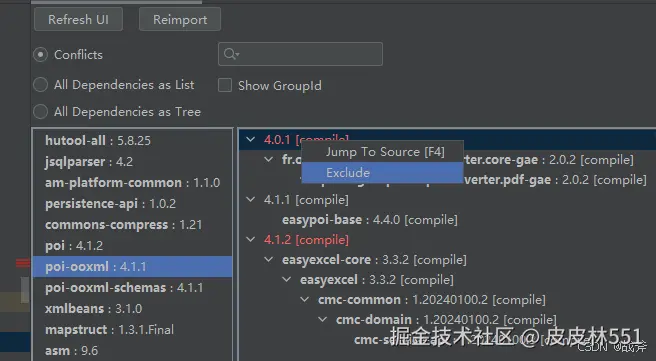Collapse the fr.o... converter.core-gae node
The height and width of the screenshot is (361, 656).
(x=269, y=159)
